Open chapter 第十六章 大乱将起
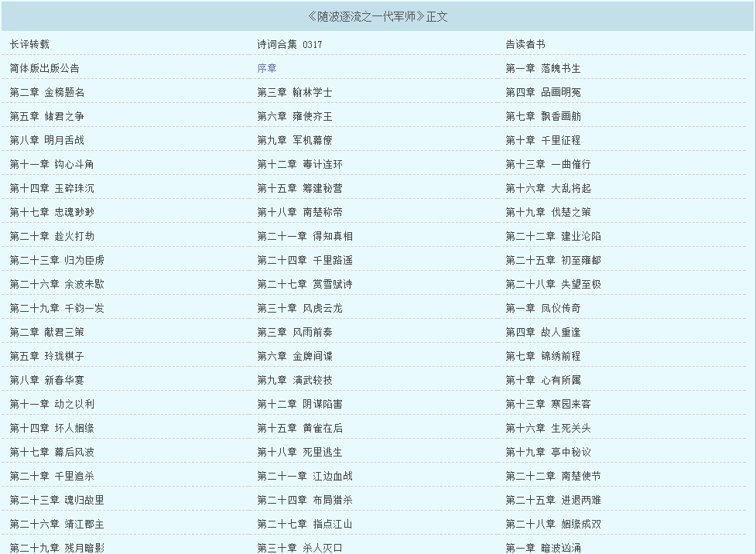The height and width of the screenshot is (554, 756). pos(548,188)
